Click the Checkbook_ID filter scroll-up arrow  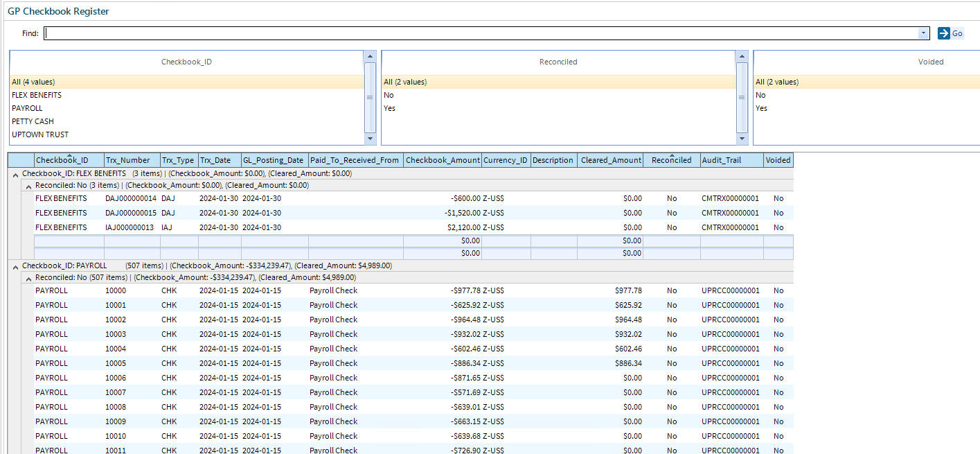tap(370, 57)
